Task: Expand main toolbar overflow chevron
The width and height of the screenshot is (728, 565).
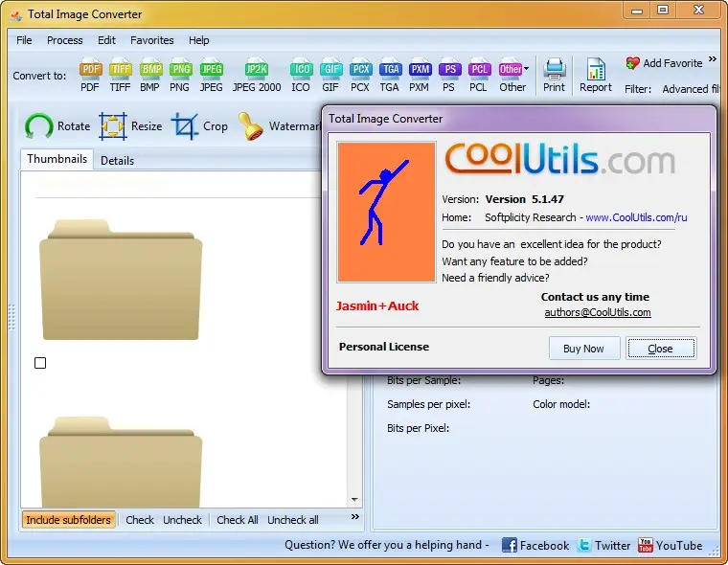Action: (713, 59)
